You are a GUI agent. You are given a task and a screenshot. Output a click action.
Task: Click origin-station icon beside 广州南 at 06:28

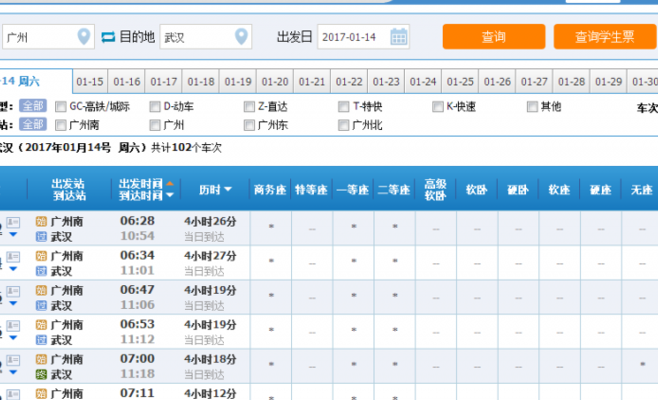click(41, 221)
